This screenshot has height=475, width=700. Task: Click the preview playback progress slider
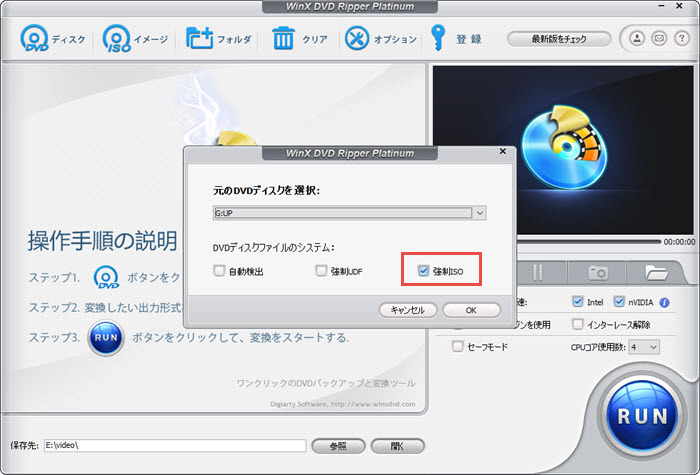588,242
